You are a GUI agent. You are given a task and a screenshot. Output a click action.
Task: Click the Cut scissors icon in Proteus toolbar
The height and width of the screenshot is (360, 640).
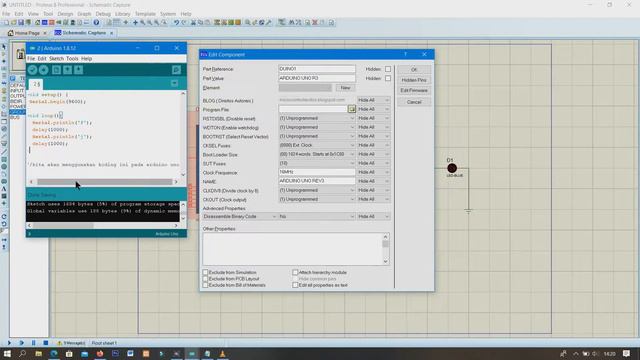pyautogui.click(x=193, y=22)
